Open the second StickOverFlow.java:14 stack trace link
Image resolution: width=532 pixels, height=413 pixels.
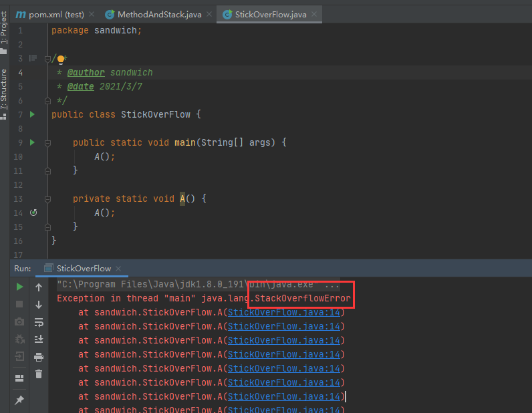coord(283,327)
